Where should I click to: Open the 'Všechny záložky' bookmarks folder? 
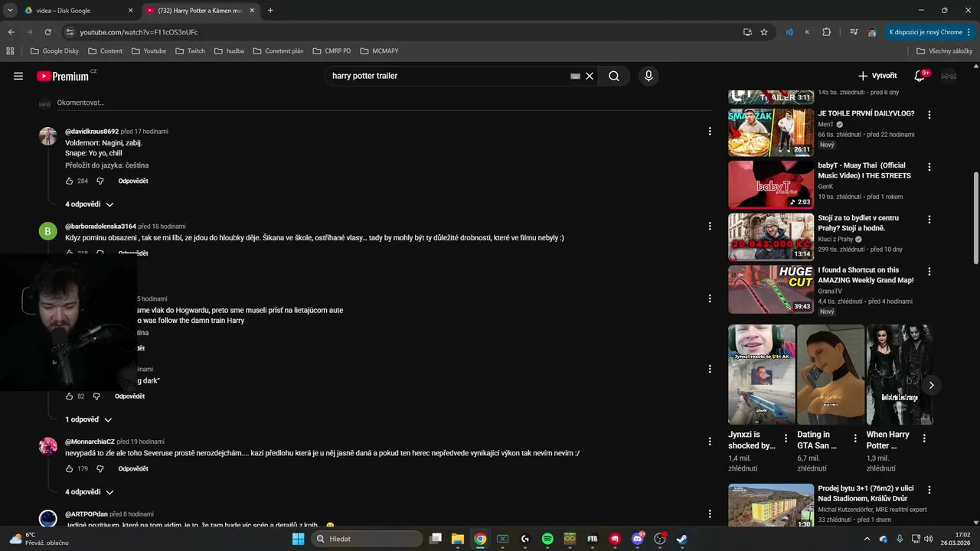point(944,51)
